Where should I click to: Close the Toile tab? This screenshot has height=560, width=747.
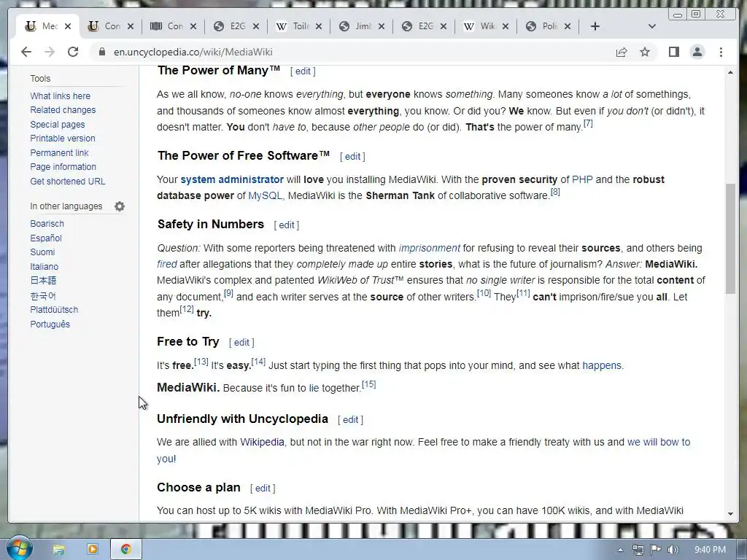(x=319, y=26)
